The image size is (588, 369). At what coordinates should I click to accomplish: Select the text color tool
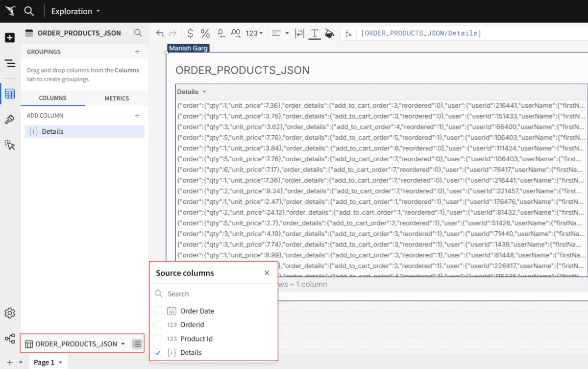click(x=314, y=33)
